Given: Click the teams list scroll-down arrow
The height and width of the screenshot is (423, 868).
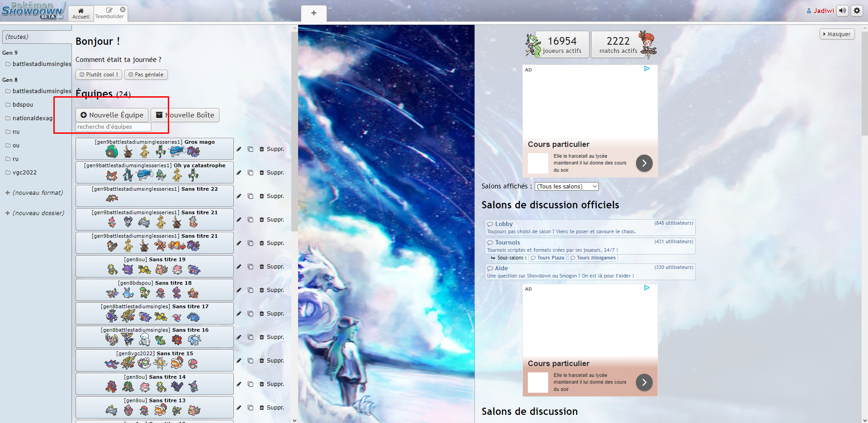Looking at the screenshot, I should point(294,420).
